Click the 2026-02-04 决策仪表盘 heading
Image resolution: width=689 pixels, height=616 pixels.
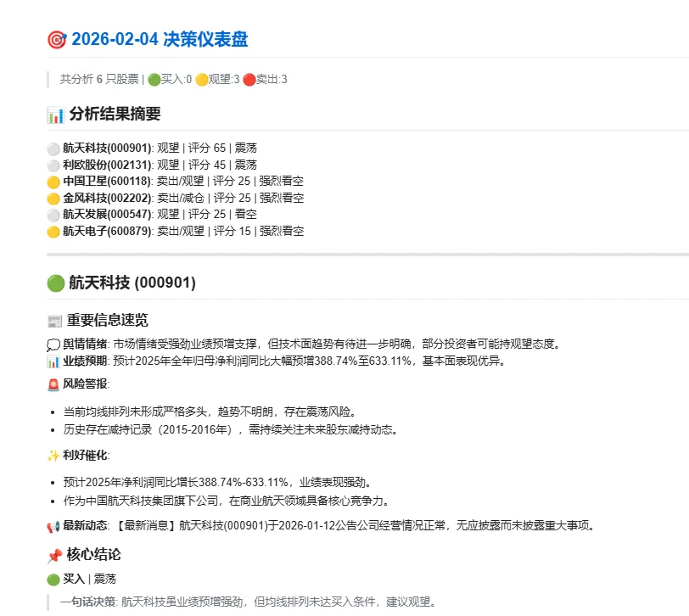point(160,40)
